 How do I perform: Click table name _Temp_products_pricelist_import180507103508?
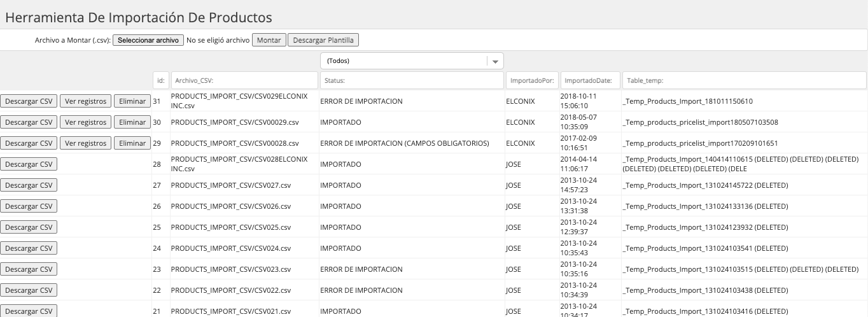click(x=700, y=122)
